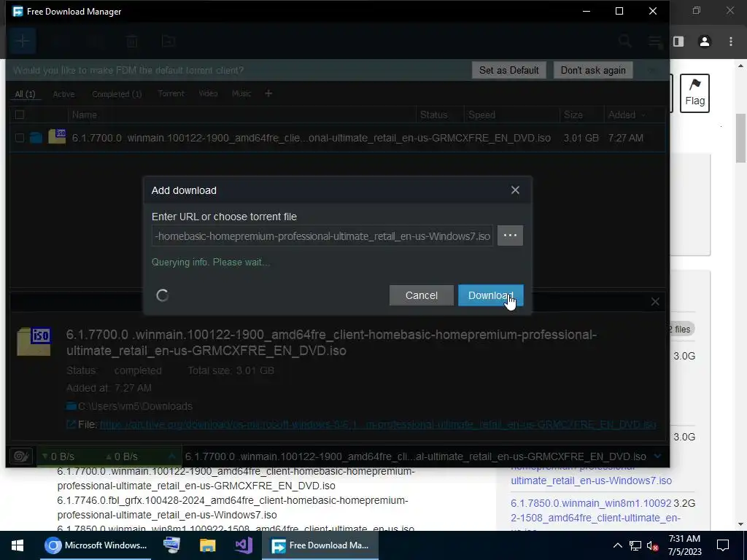747x560 pixels.
Task: Open the taskbar clock 7:31 AM
Action: pyautogui.click(x=684, y=545)
